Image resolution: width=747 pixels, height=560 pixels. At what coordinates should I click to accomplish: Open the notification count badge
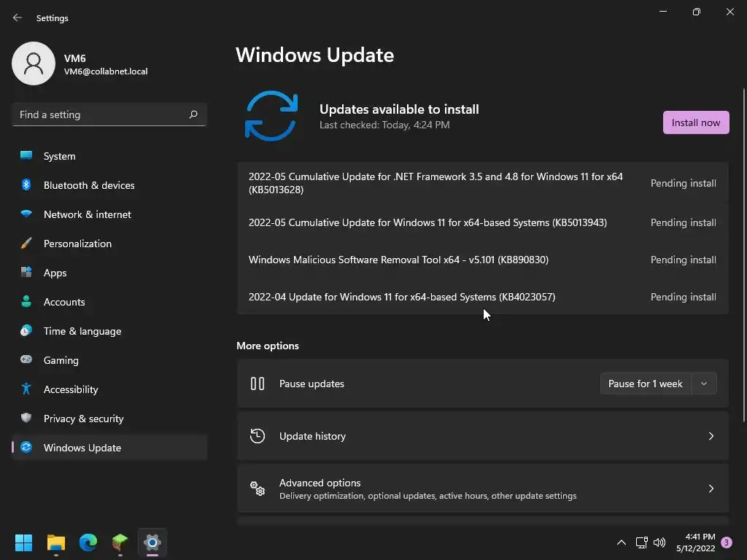click(727, 542)
